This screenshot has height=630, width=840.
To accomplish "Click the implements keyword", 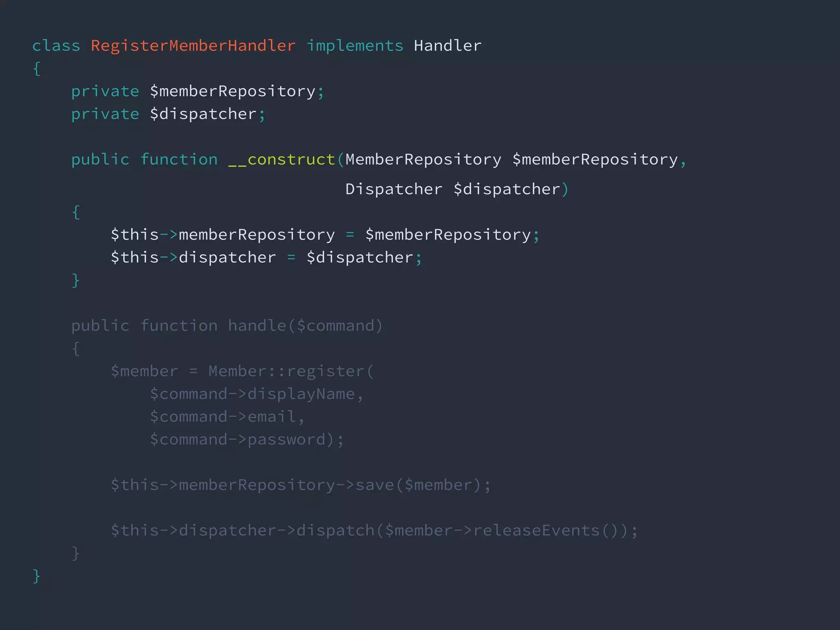I will [x=355, y=46].
